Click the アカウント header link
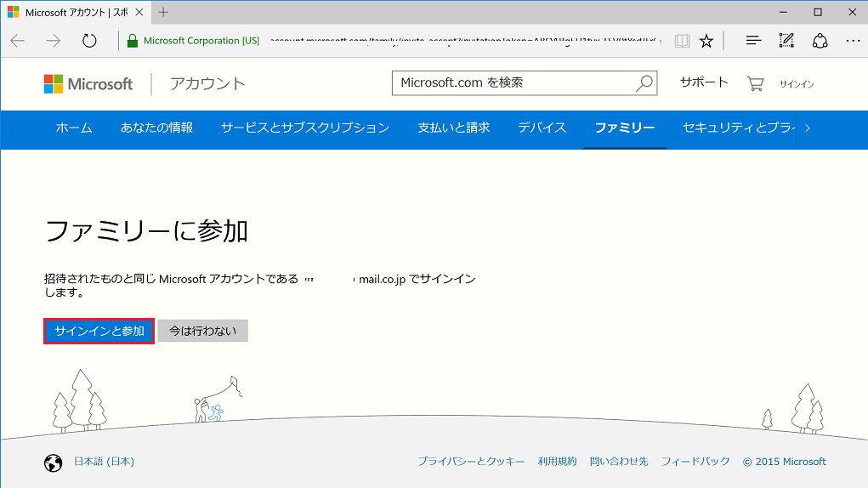The height and width of the screenshot is (488, 868). 207,83
